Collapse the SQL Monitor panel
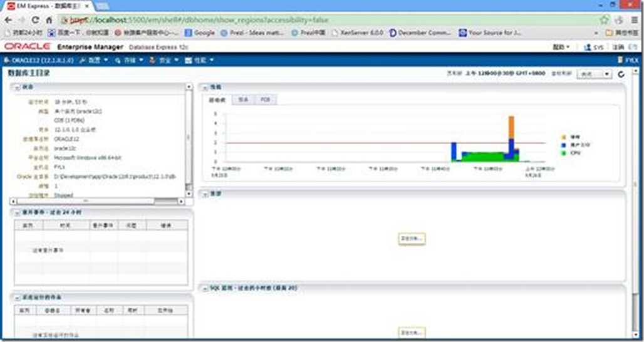This screenshot has width=644, height=342. click(205, 288)
